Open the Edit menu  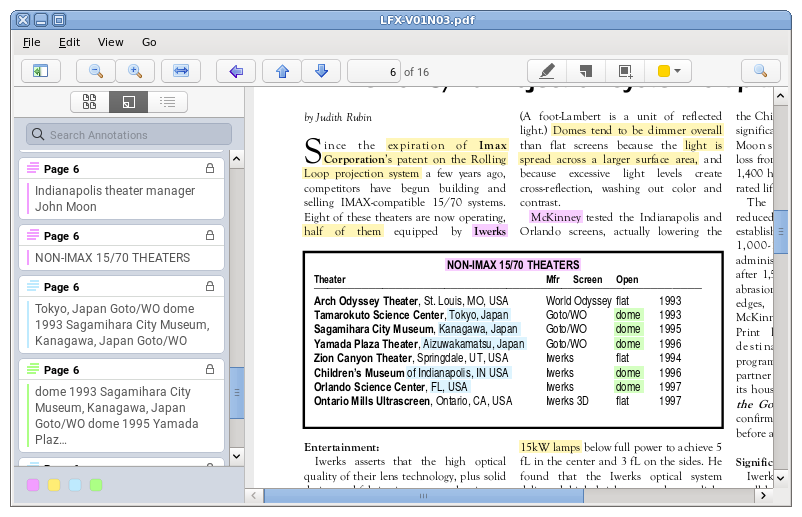point(69,42)
